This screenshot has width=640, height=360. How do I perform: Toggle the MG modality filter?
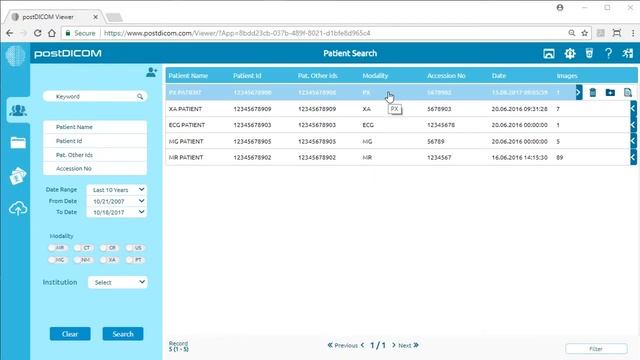tap(57, 260)
